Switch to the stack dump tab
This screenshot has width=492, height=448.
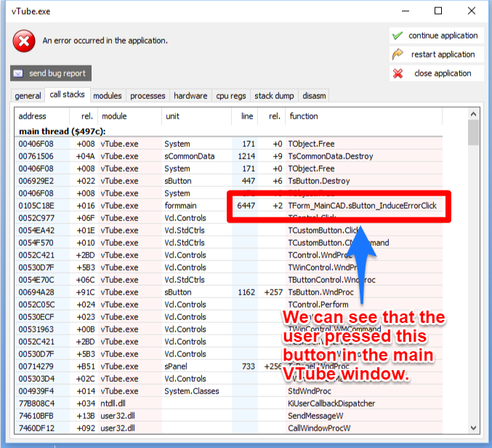[x=274, y=96]
